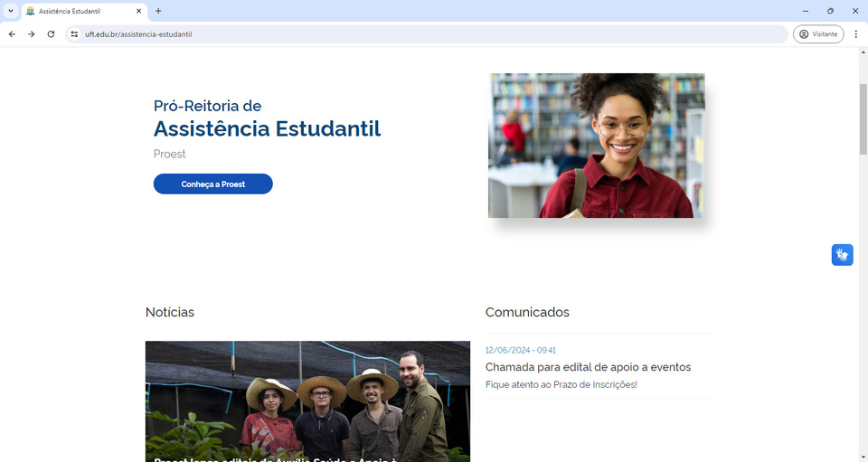Close the Assistência Estudantil tab

point(138,11)
